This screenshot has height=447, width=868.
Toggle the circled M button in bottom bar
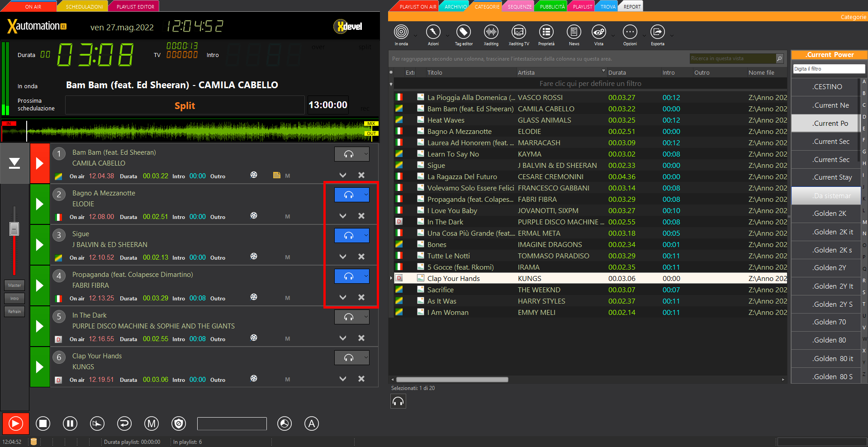(x=152, y=423)
